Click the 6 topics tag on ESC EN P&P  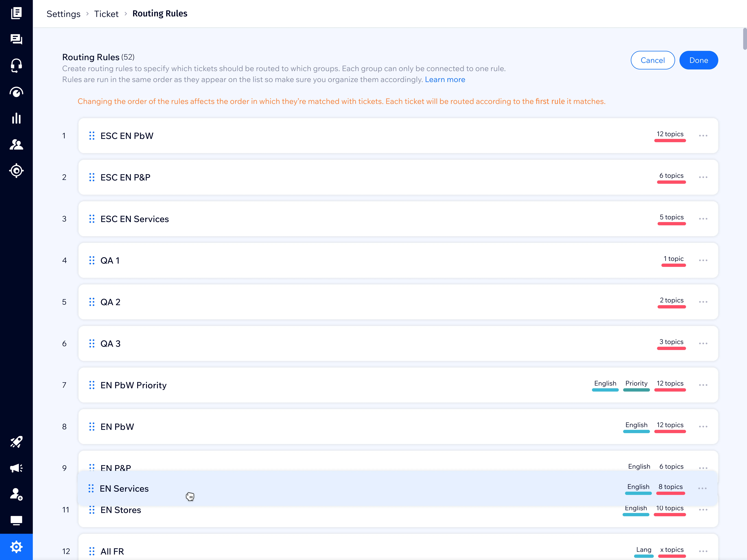[x=671, y=177]
